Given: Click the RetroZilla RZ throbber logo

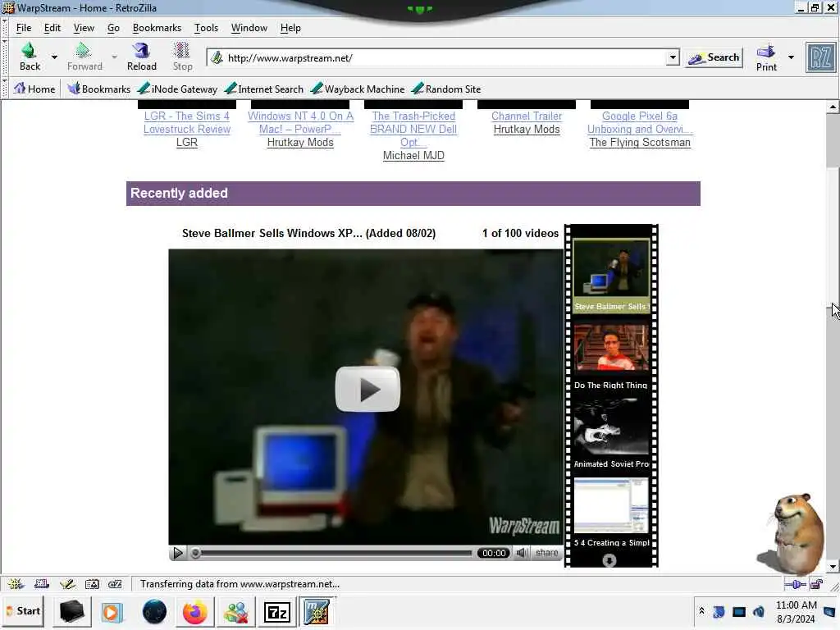Looking at the screenshot, I should [820, 57].
